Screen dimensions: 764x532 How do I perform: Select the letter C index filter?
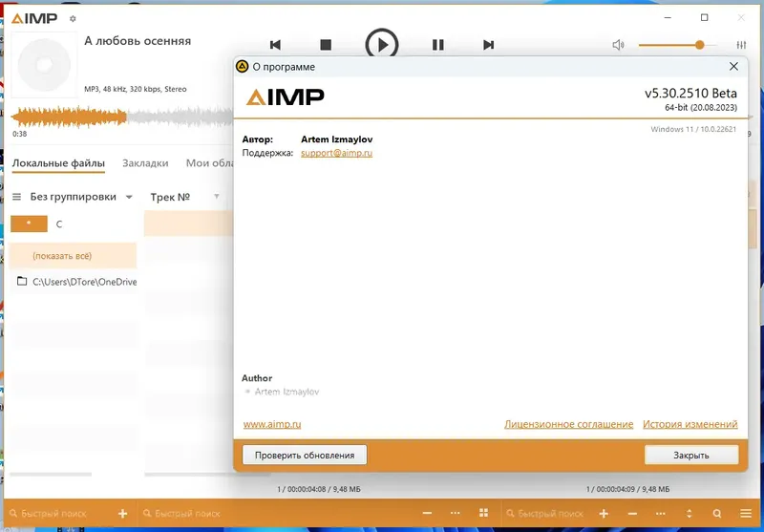[x=59, y=224]
